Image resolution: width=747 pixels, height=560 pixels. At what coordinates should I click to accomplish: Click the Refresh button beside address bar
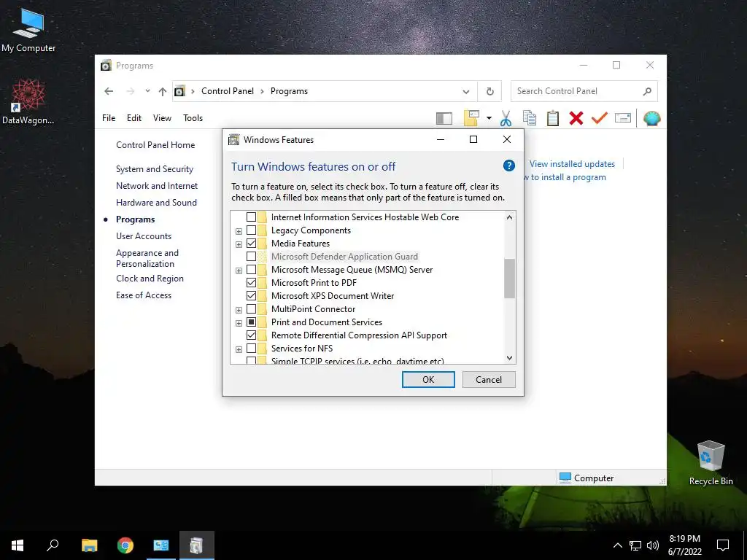point(489,91)
